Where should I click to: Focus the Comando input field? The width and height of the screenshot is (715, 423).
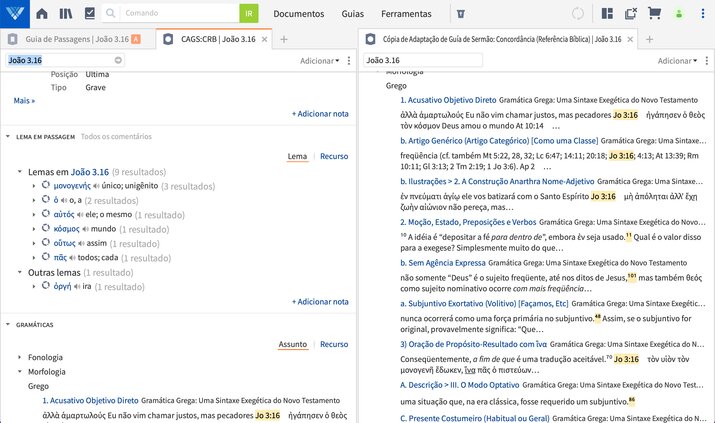click(x=179, y=13)
